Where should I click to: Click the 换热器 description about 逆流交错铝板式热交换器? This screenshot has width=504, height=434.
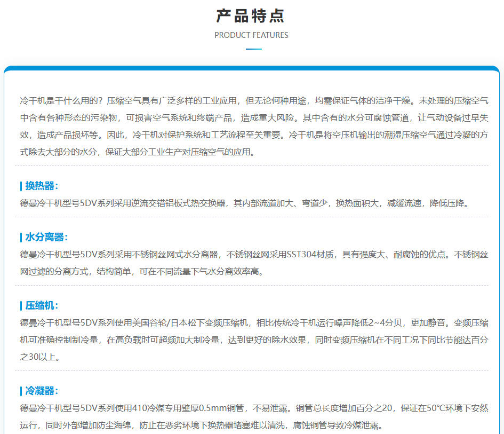[244, 203]
